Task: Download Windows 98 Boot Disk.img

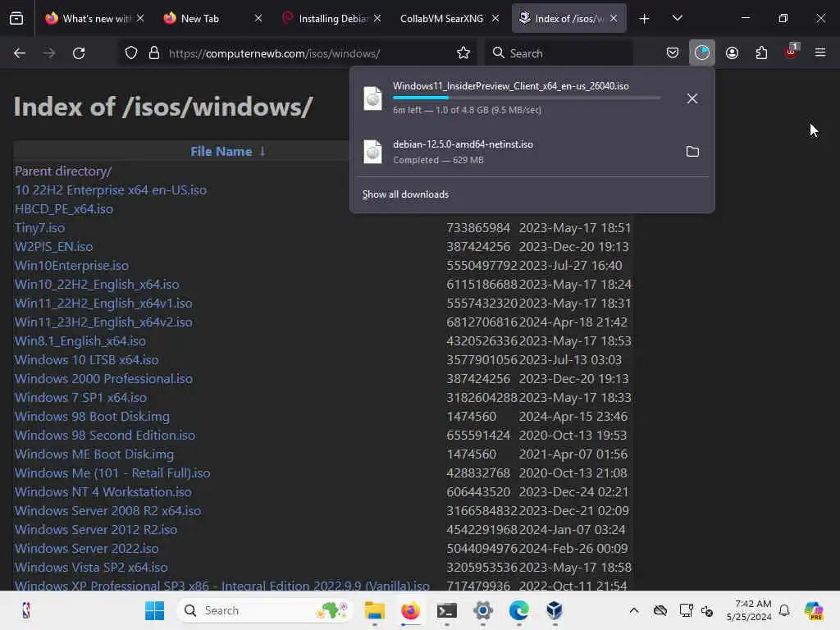Action: coord(92,416)
